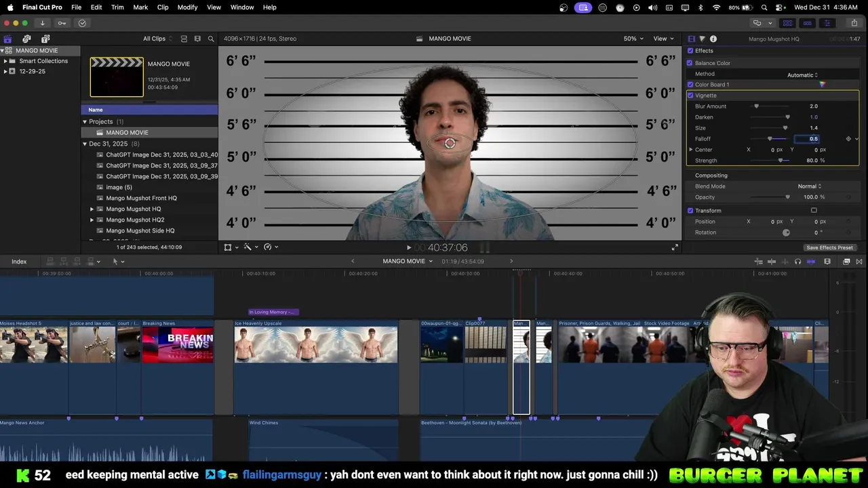Open the enhancement magic wand menu

coord(250,247)
